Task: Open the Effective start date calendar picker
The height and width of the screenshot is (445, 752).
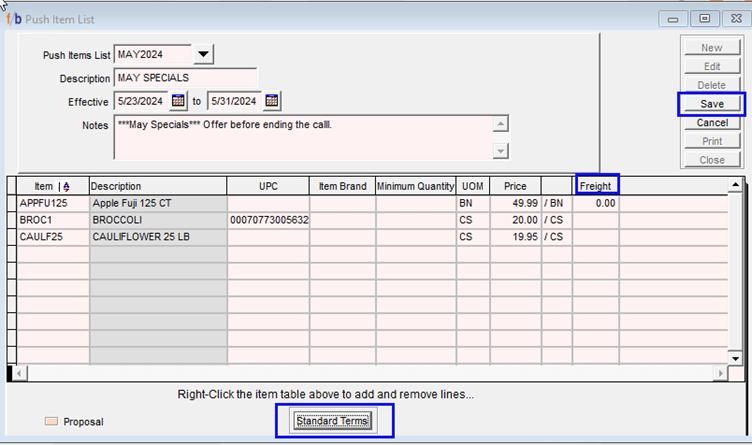Action: click(179, 101)
